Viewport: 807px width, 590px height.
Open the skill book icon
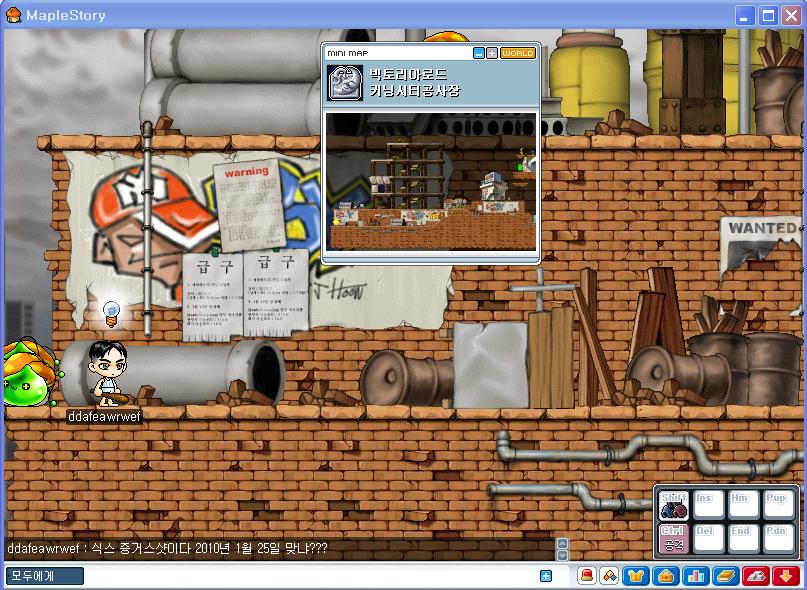pos(725,576)
